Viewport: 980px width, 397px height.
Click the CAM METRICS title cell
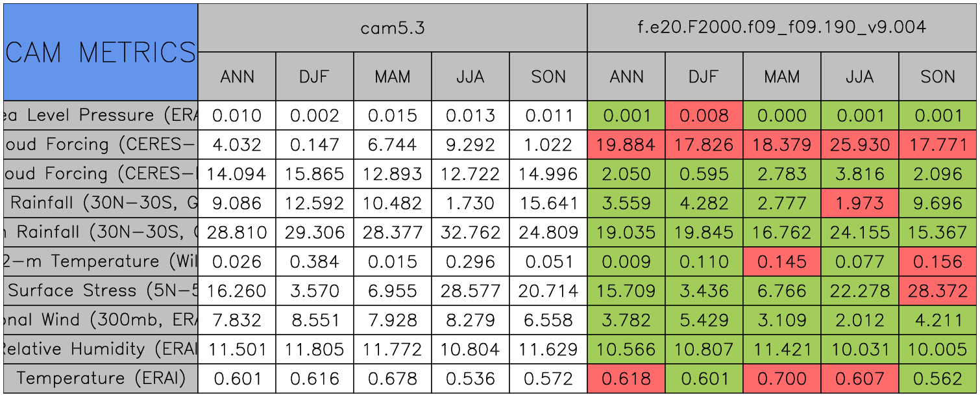click(x=101, y=52)
